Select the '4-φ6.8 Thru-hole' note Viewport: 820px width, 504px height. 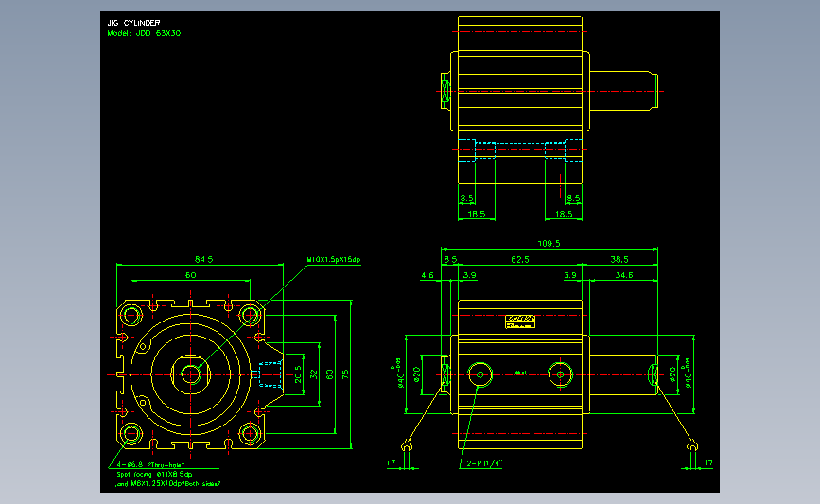point(150,464)
